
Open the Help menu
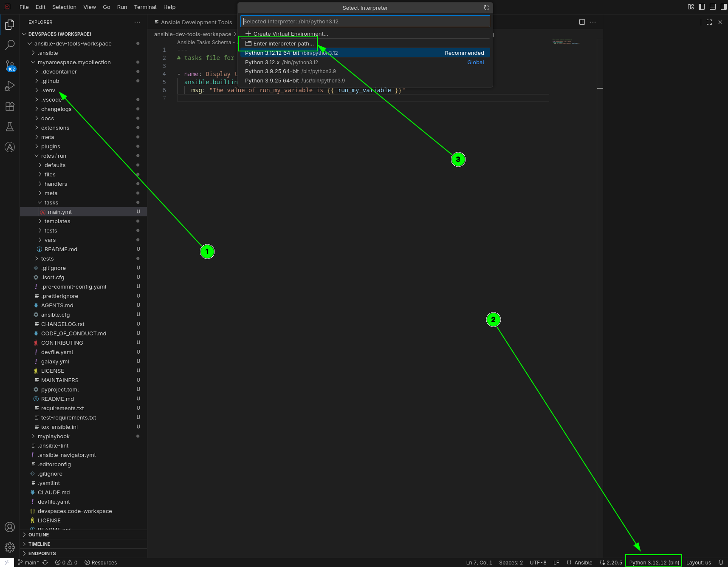point(169,7)
